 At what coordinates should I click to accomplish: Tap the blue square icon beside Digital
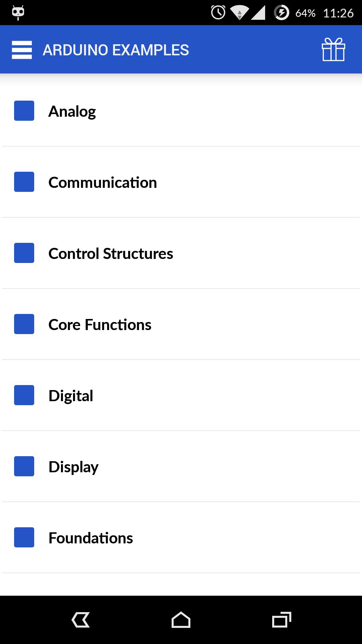point(24,395)
